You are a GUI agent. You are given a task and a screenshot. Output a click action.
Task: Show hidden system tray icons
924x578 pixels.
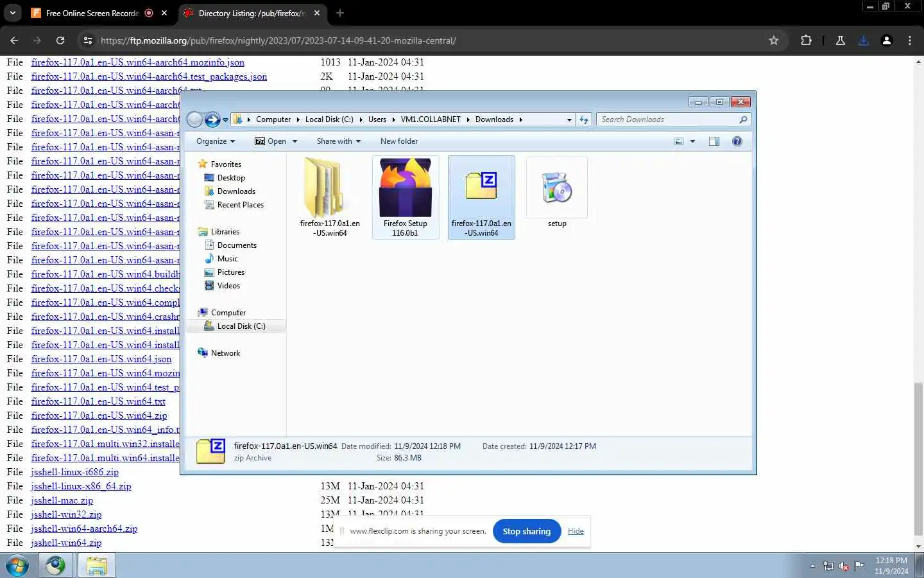tap(812, 566)
